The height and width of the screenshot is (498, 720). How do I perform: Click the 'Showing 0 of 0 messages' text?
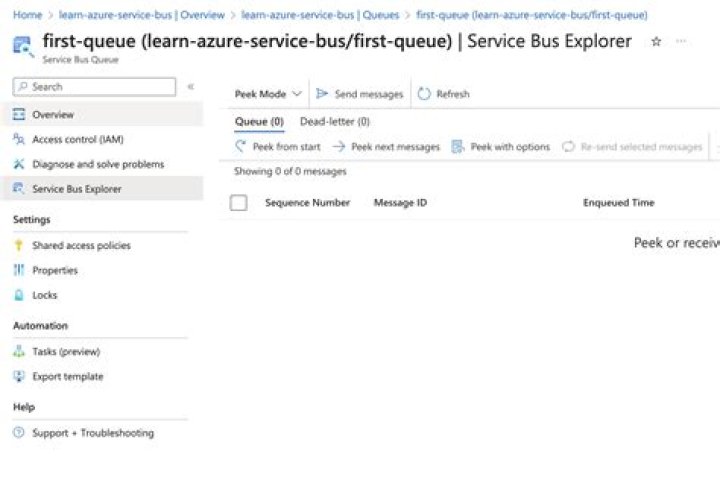pyautogui.click(x=290, y=171)
